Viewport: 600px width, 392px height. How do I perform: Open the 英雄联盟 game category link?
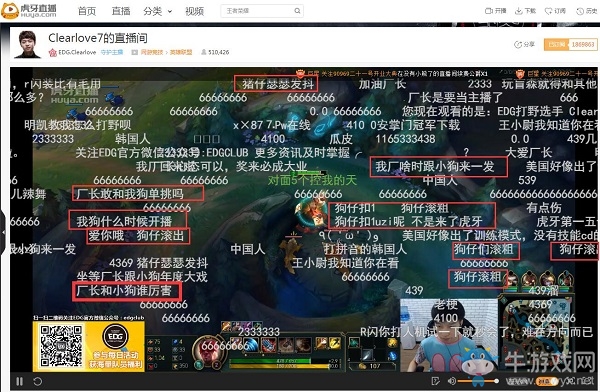coord(181,52)
